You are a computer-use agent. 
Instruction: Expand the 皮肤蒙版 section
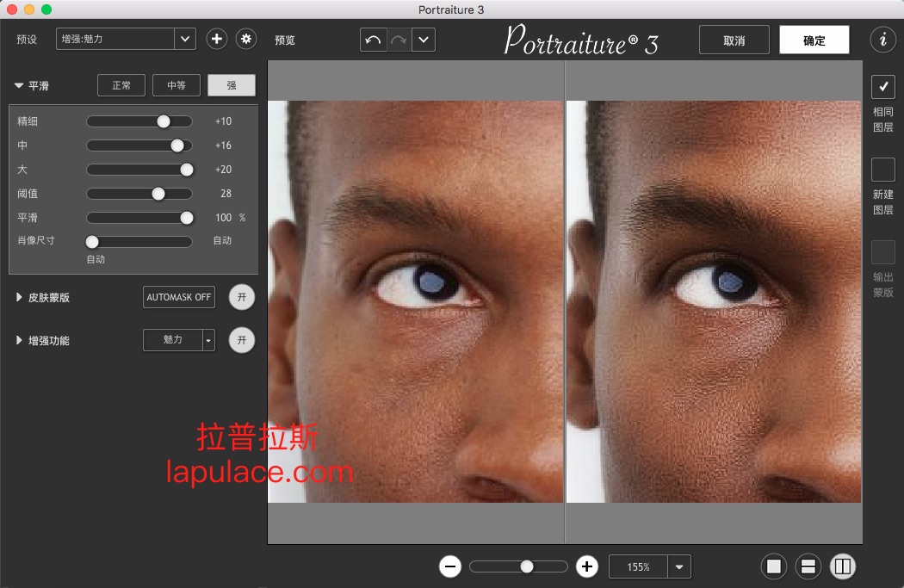click(x=20, y=297)
